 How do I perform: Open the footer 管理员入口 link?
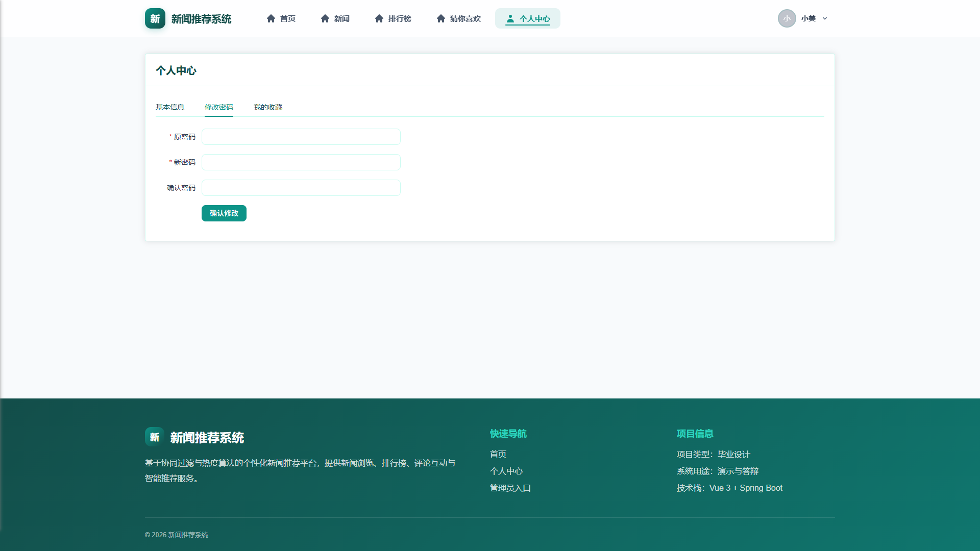click(x=510, y=488)
